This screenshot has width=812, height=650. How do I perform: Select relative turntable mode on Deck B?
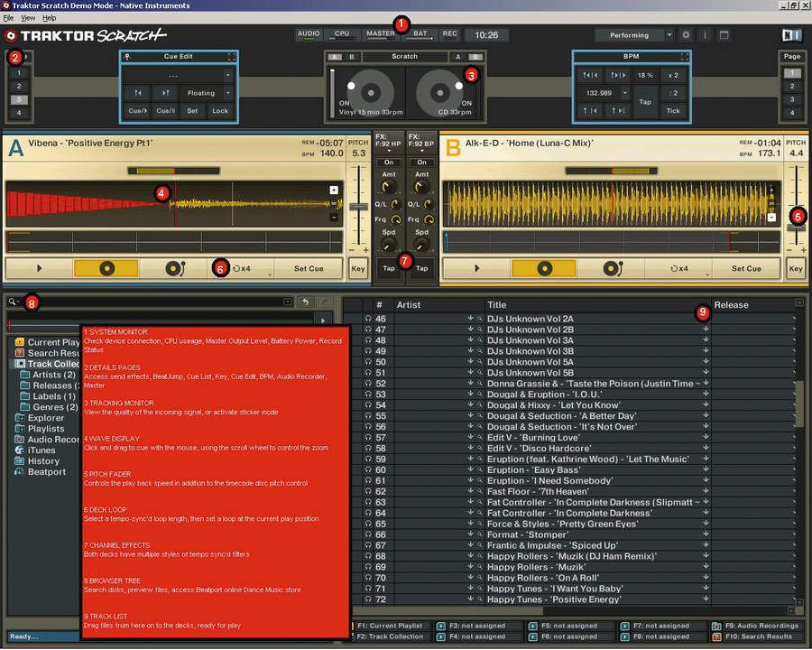pyautogui.click(x=612, y=268)
